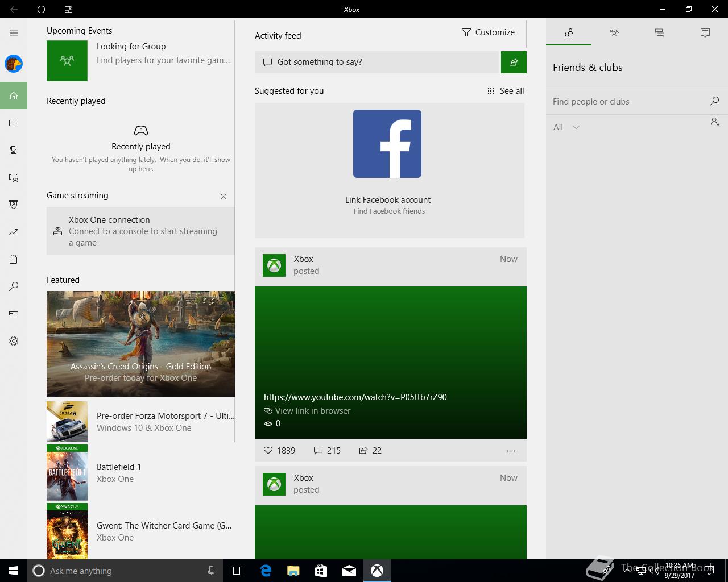Click the Facebook logo tile
Image resolution: width=728 pixels, height=582 pixels.
387,144
